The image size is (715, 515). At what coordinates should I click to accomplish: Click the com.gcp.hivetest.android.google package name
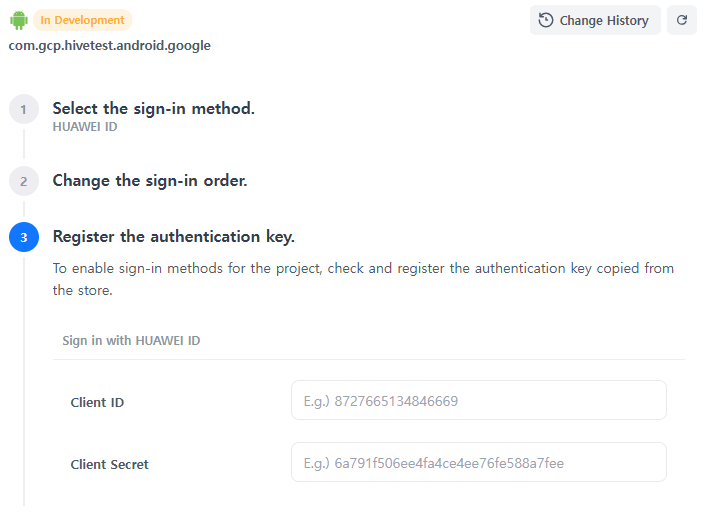(x=110, y=45)
